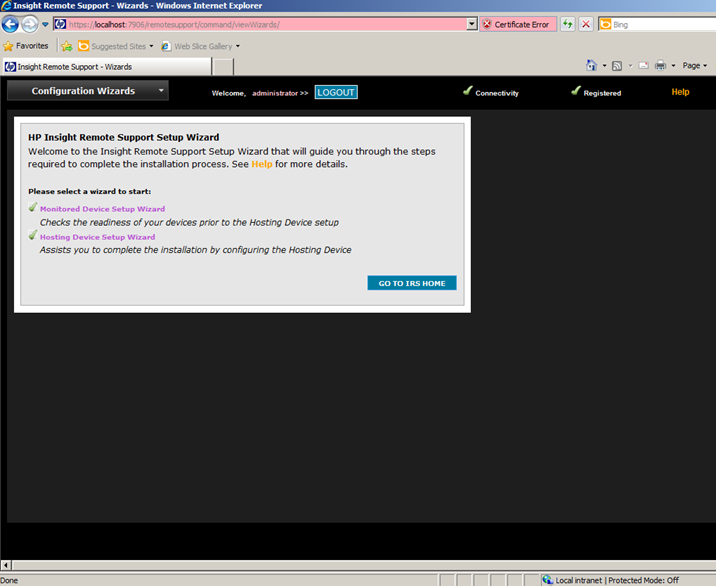Click the Internet Explorer title bar icon

click(6, 5)
